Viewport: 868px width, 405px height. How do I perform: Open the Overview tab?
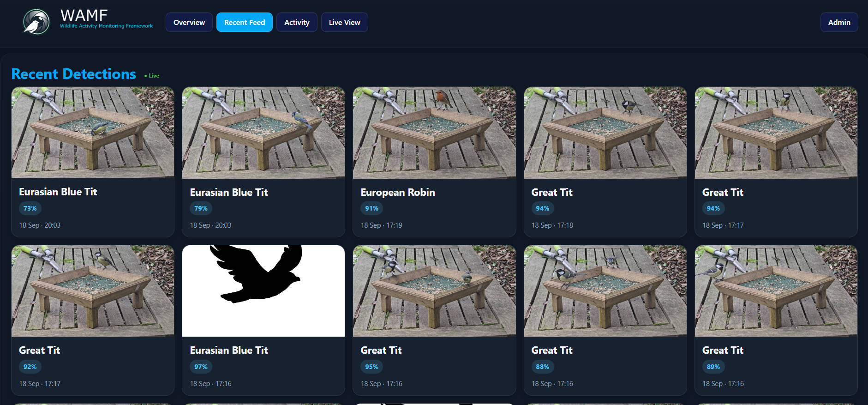pos(189,22)
